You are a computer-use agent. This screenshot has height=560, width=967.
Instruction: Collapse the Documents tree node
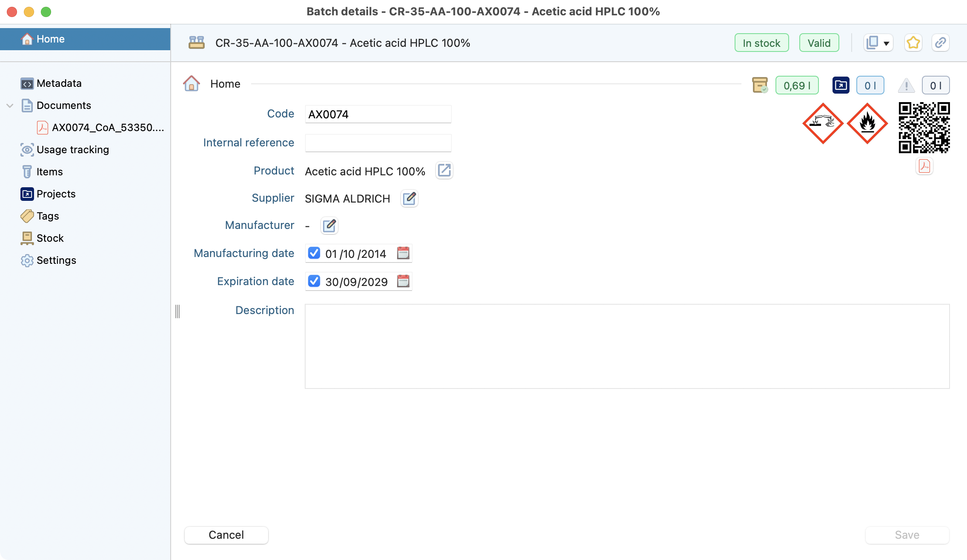[10, 106]
